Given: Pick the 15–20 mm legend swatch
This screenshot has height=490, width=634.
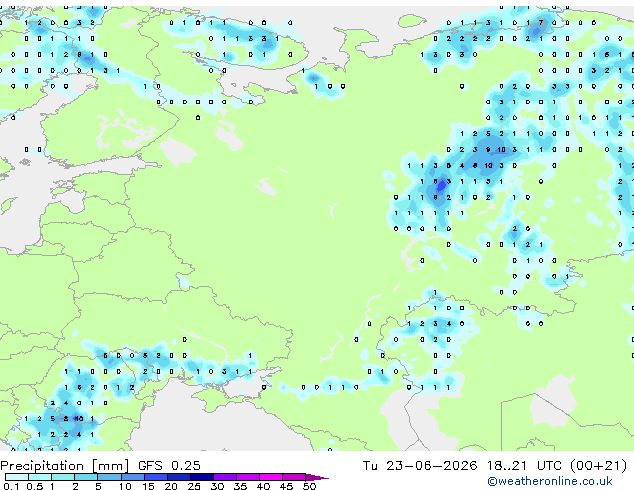Looking at the screenshot, I should pos(155,477).
